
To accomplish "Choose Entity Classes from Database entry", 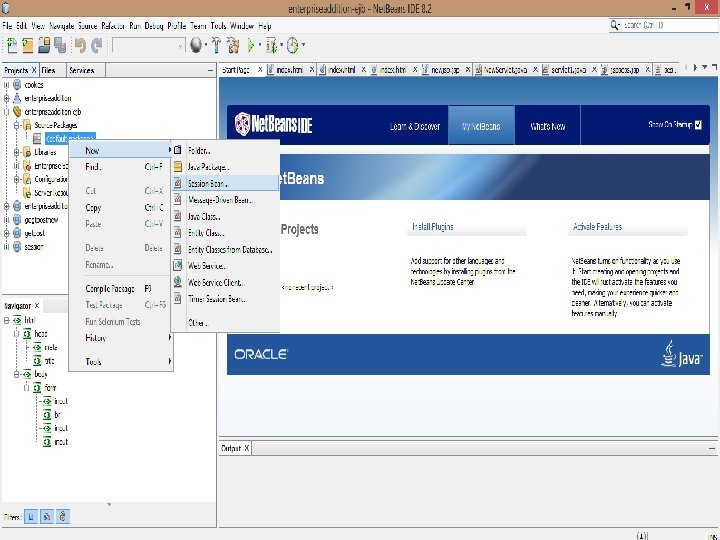I will click(225, 249).
